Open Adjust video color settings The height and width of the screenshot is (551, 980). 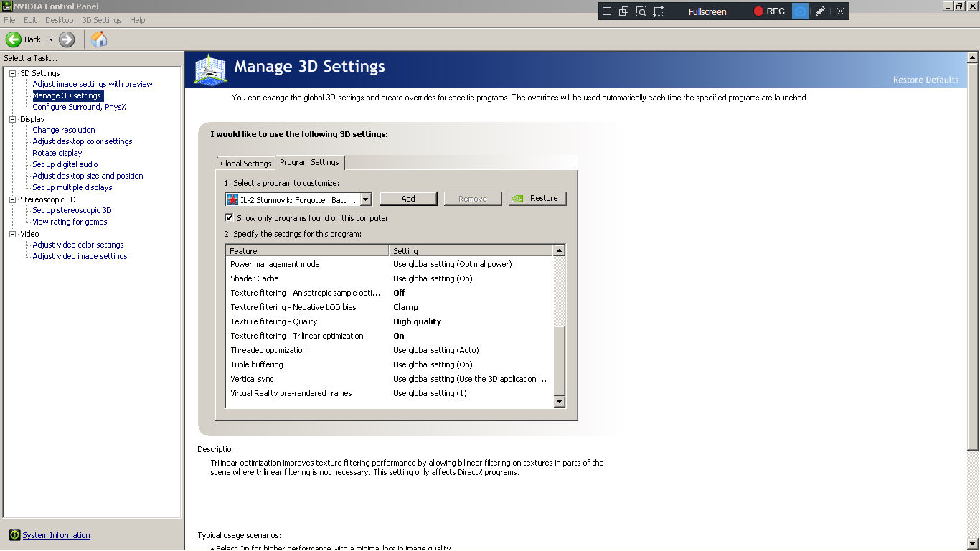click(x=78, y=245)
